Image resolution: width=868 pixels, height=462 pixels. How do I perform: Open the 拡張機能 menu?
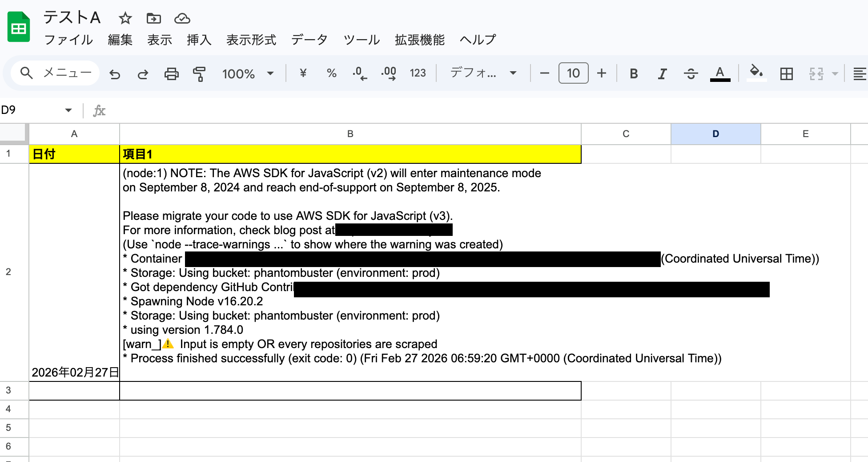pyautogui.click(x=419, y=40)
